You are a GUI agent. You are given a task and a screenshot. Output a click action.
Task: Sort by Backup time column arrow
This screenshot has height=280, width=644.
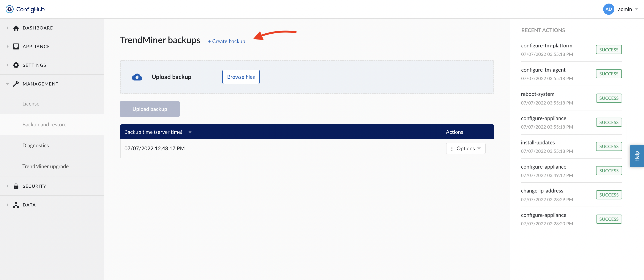coord(190,132)
